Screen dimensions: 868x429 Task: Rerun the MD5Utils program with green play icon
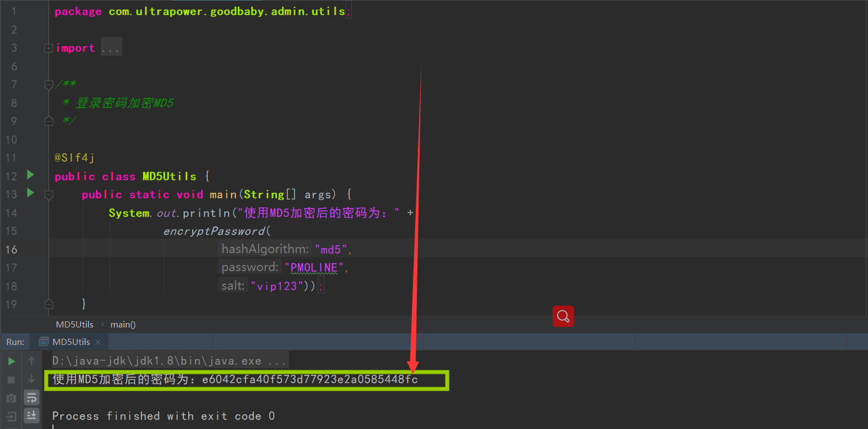point(11,361)
